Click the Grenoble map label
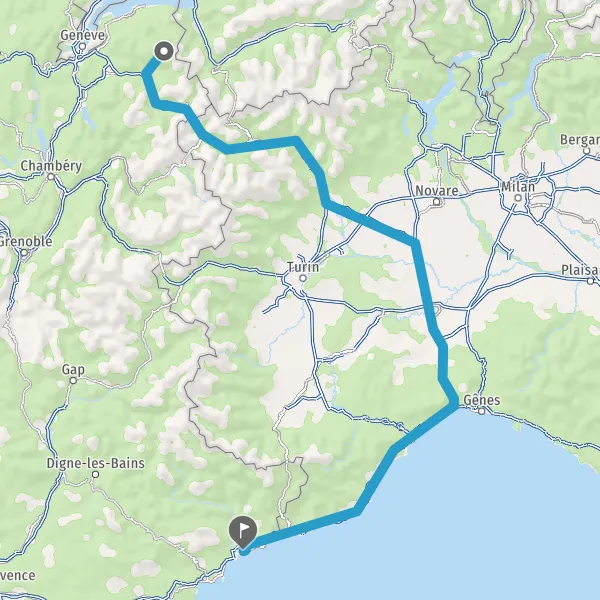The width and height of the screenshot is (600, 600). point(25,241)
